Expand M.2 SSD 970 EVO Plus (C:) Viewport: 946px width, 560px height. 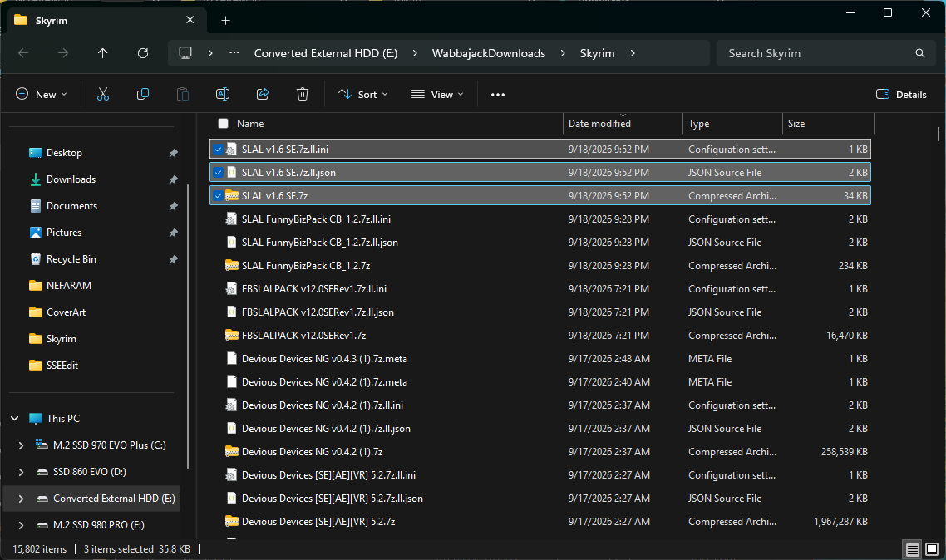(21, 445)
